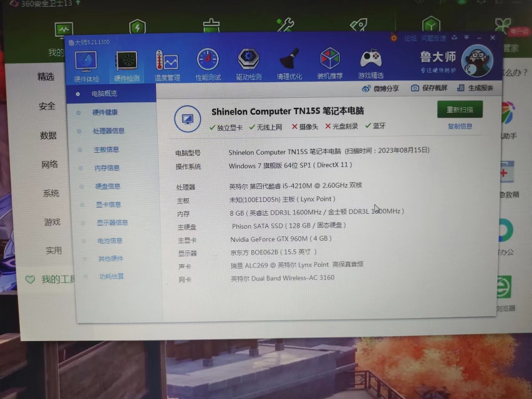Viewport: 532px width, 399px height.
Task: Select 数据 in 360 window sidebar
Action: coord(48,135)
